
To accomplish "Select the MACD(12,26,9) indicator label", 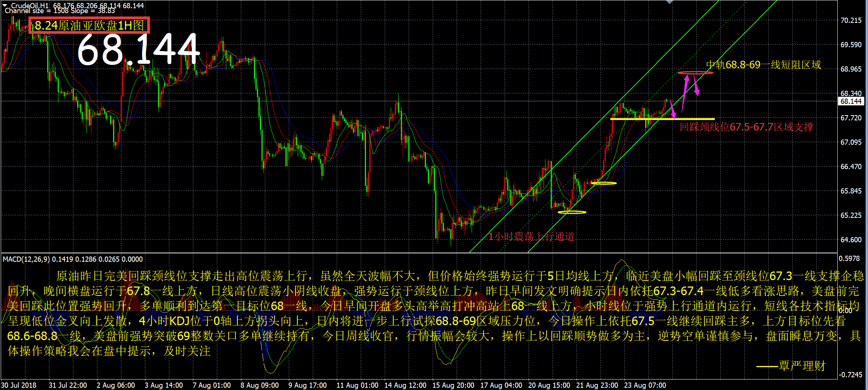I will point(26,259).
